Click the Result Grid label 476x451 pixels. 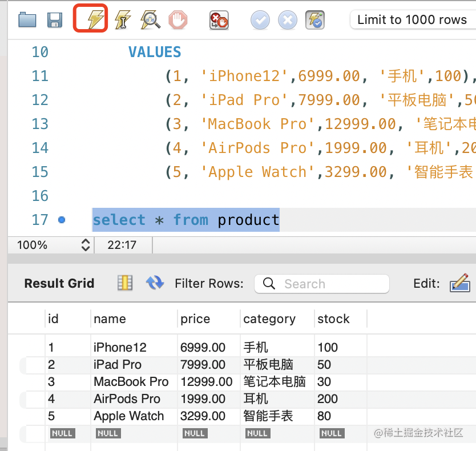(59, 283)
